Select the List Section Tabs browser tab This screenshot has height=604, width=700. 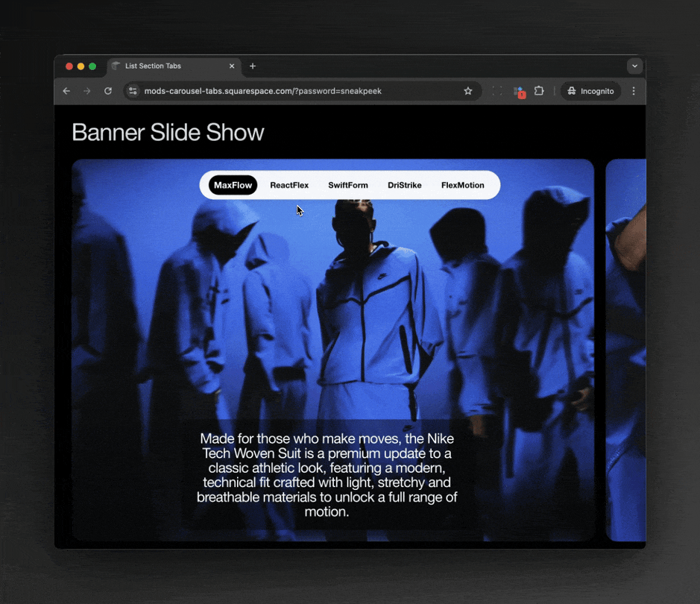(174, 66)
